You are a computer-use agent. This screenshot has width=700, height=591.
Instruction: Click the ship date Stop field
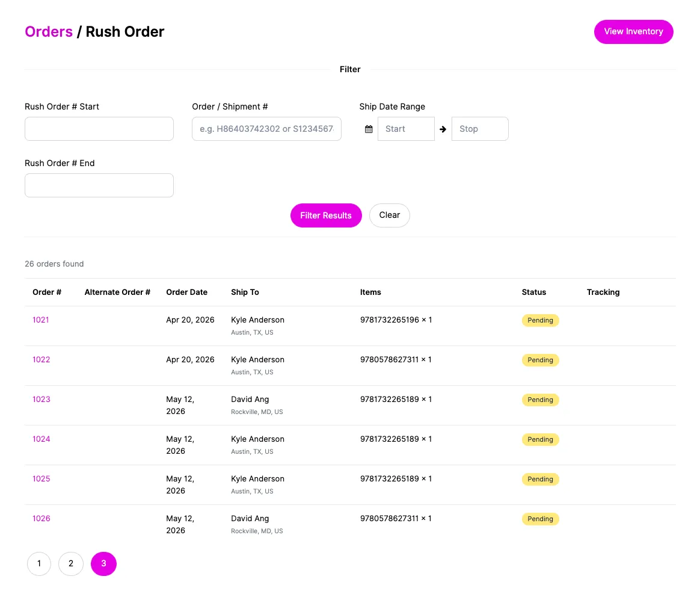click(480, 129)
